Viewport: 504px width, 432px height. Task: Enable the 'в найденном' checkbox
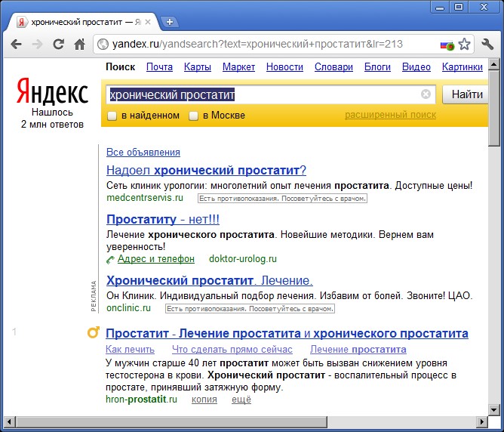tap(112, 116)
